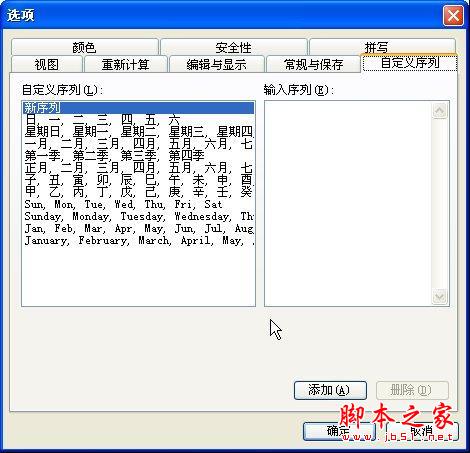This screenshot has width=470, height=453.
Task: Select the 子, 丑, 寅, 卯 sequence row
Action: [x=138, y=180]
